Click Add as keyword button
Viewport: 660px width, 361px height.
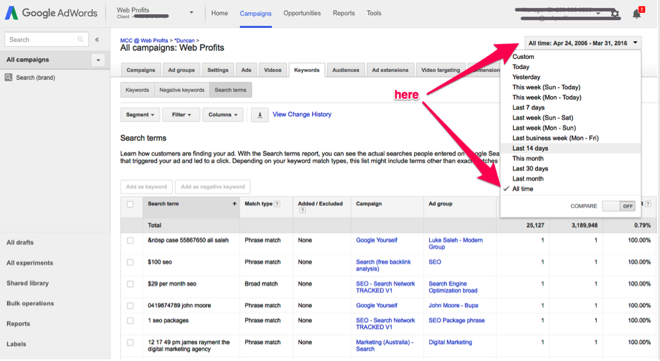pos(146,187)
